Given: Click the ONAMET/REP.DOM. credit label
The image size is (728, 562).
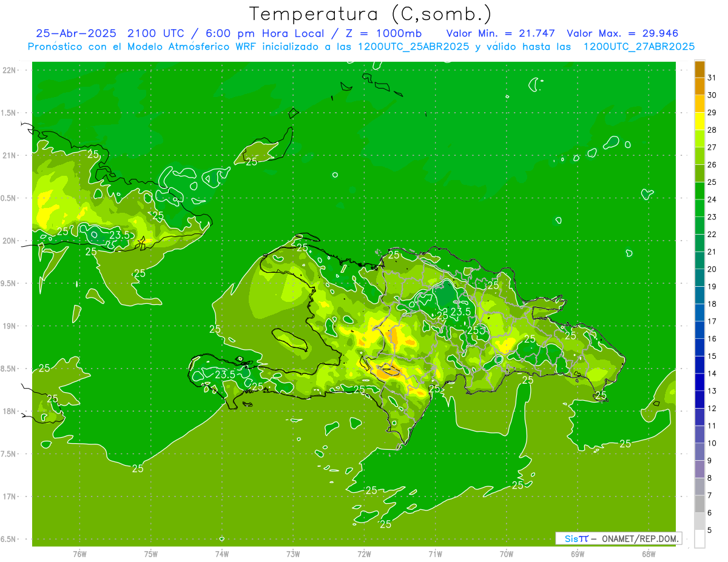Looking at the screenshot, I should click(639, 538).
